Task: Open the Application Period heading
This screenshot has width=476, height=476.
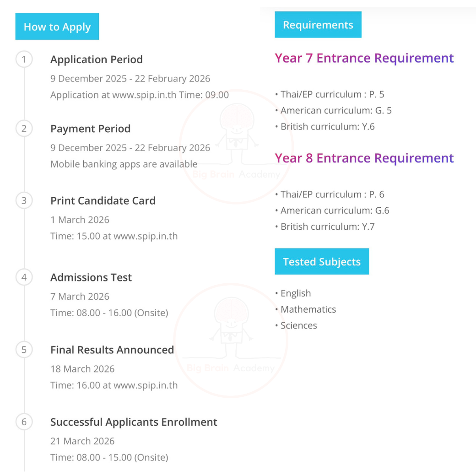Action: coord(97,59)
